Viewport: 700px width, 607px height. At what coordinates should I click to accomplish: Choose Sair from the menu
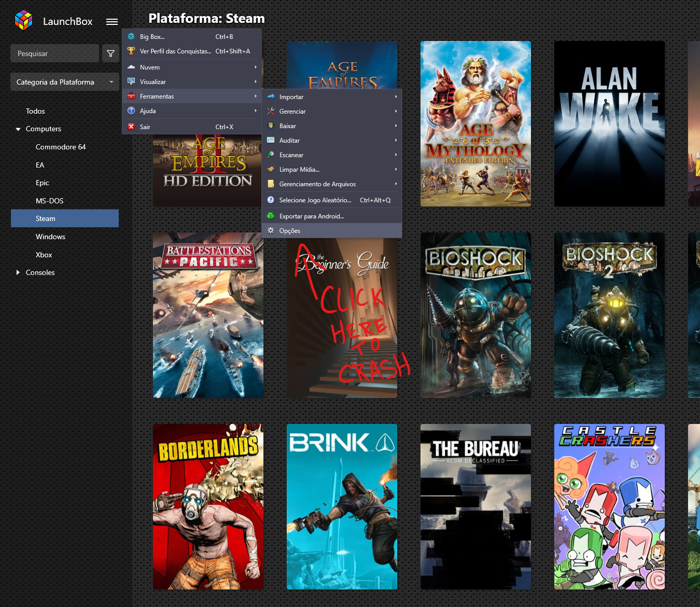(x=192, y=127)
